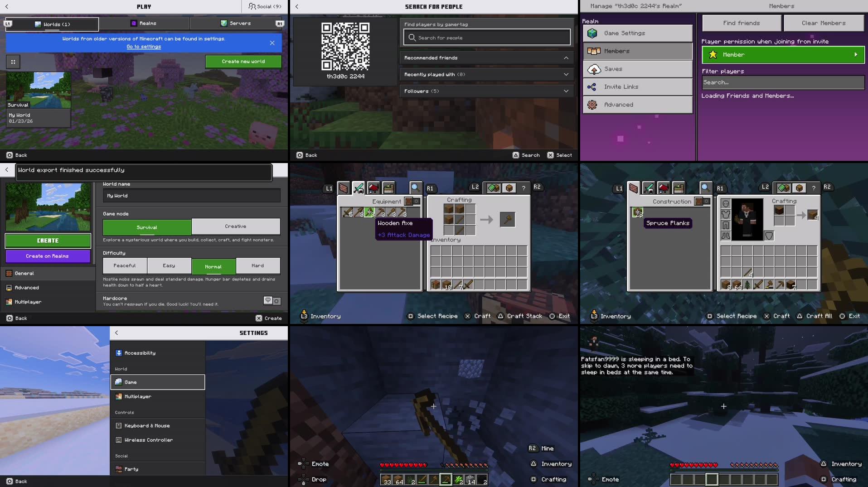Open search magnifier tab in Wooden Axe crafting screen
The image size is (868, 487).
(415, 188)
